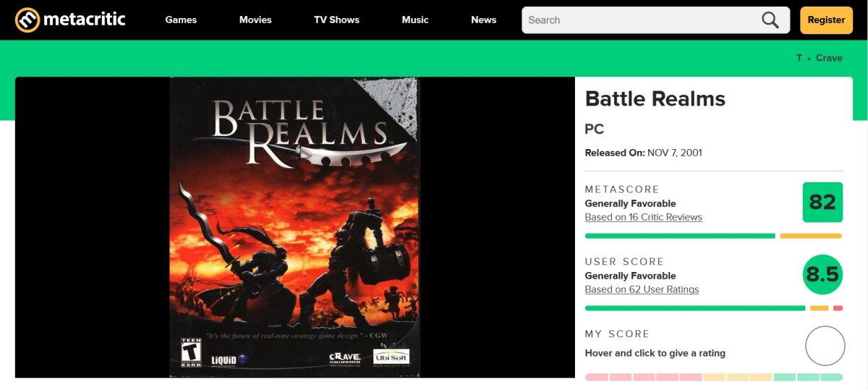Click the Battle Realms cover art image
Image resolution: width=868 pixels, height=390 pixels.
[x=294, y=227]
